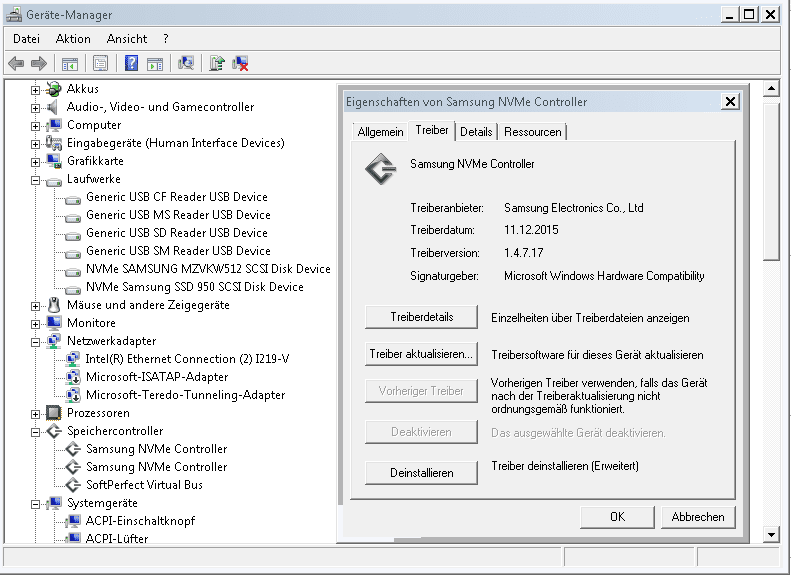Click show/hide console tree toolbar icon
This screenshot has height=576, width=791.
70,64
